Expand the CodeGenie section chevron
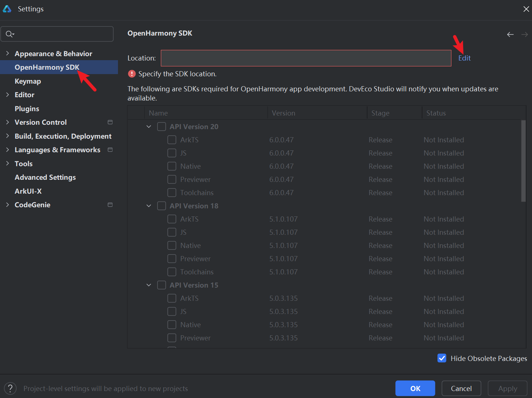Image resolution: width=532 pixels, height=398 pixels. click(x=7, y=205)
